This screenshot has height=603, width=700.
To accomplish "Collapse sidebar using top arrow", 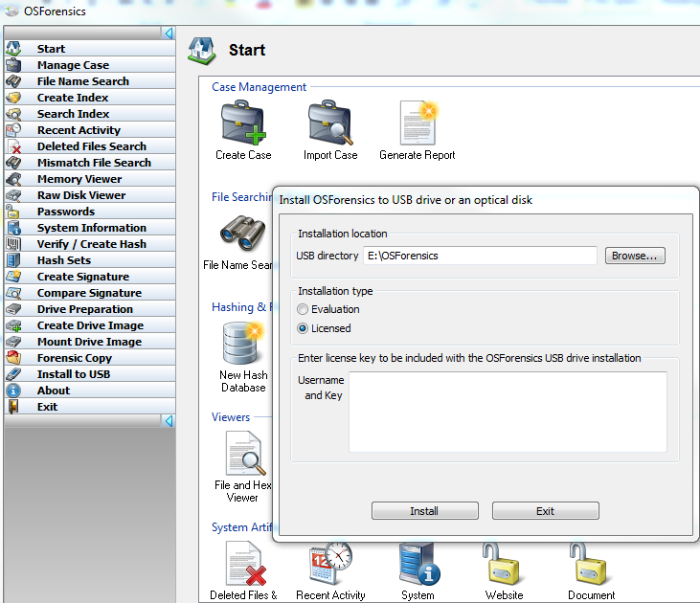I will (169, 33).
